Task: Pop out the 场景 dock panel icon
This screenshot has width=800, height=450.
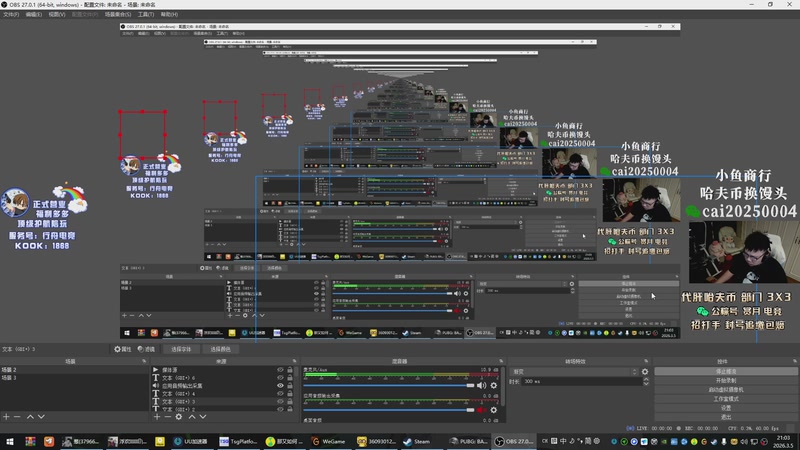Action: coord(144,361)
